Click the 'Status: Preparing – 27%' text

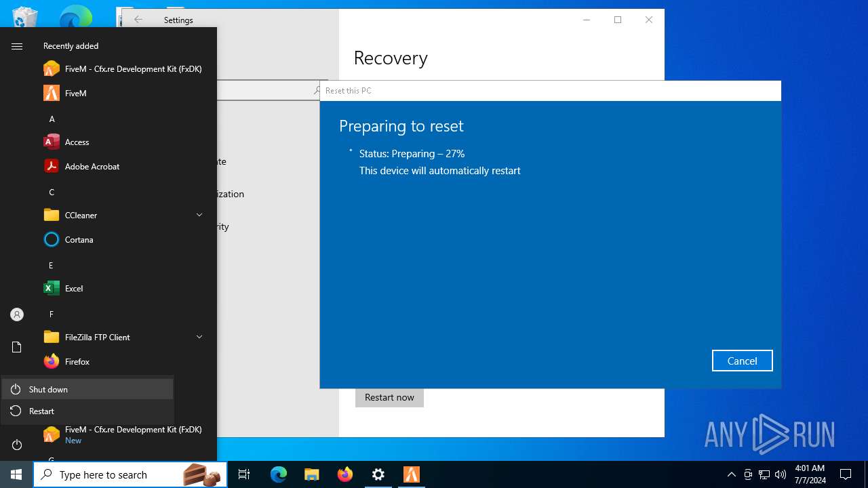tap(412, 154)
